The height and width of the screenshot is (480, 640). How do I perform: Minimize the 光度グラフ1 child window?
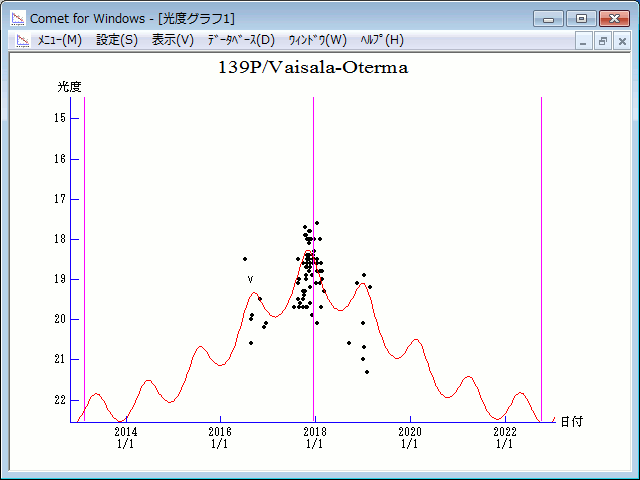pyautogui.click(x=583, y=41)
